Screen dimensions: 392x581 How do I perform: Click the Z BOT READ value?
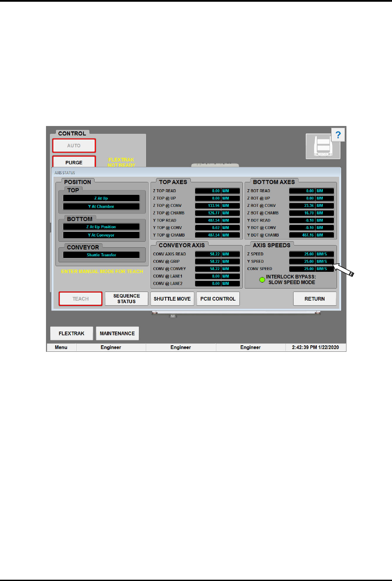312,191
